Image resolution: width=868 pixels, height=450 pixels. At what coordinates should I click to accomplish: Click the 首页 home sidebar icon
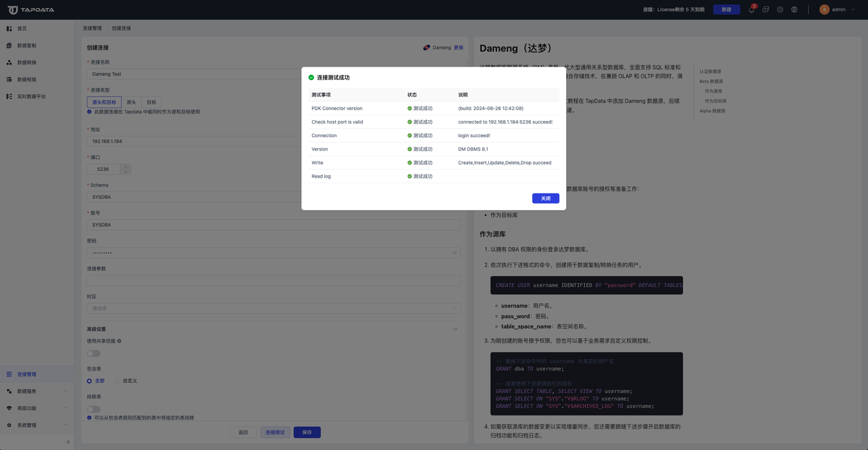(x=9, y=29)
